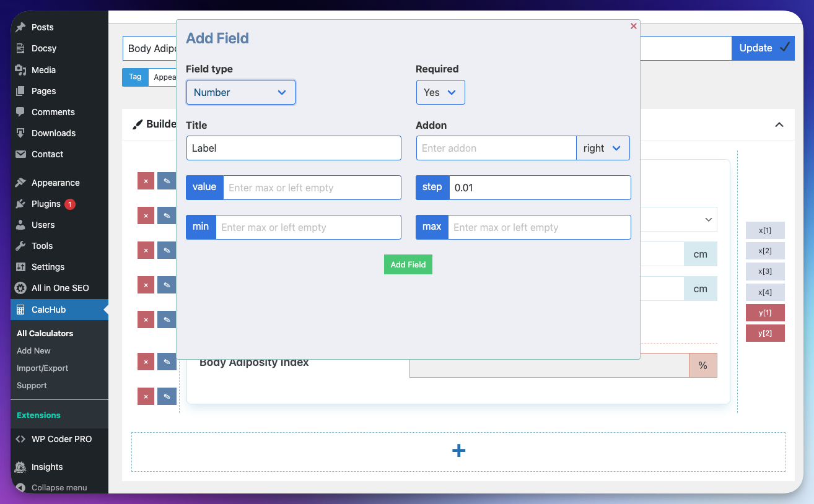Edit the first field using the pencil icon
814x504 pixels.
[x=167, y=180]
